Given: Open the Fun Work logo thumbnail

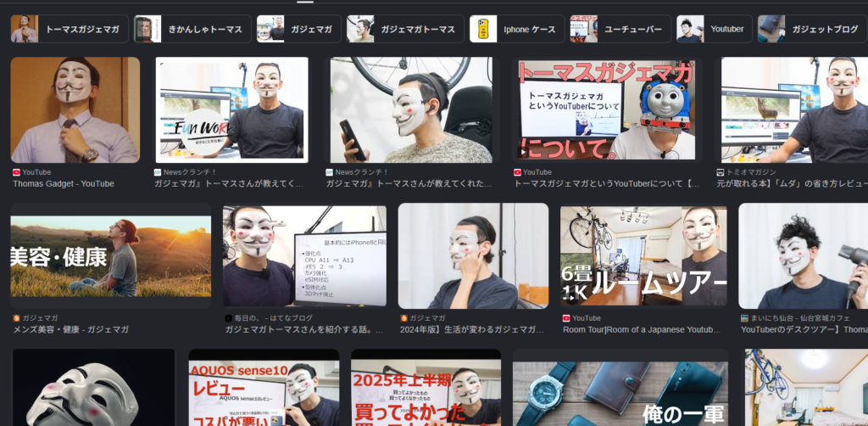Looking at the screenshot, I should 232,109.
